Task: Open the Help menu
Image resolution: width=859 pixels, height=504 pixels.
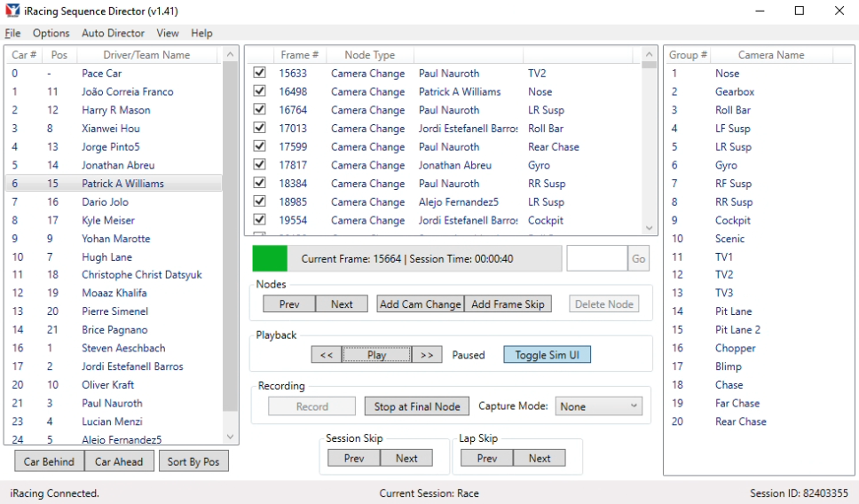Action: [201, 33]
